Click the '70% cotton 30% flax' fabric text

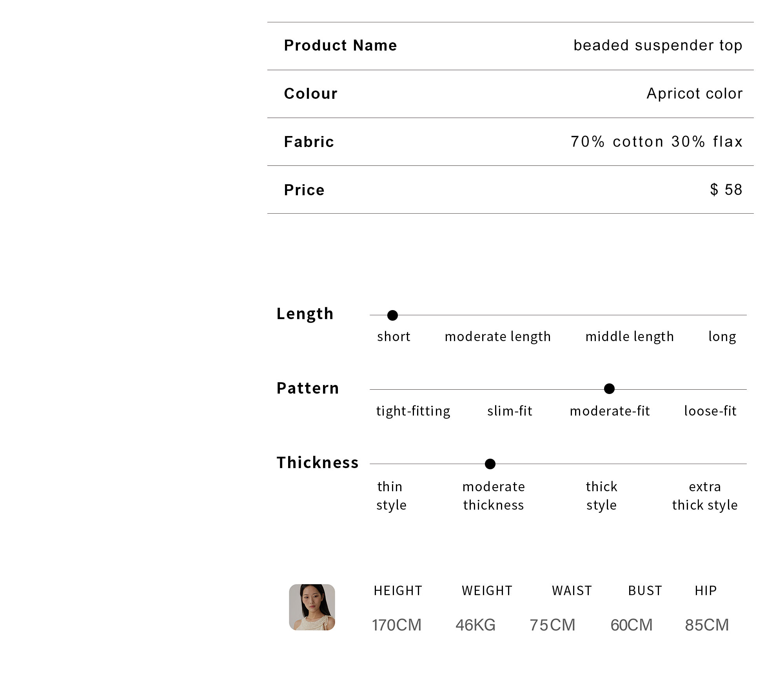click(657, 142)
